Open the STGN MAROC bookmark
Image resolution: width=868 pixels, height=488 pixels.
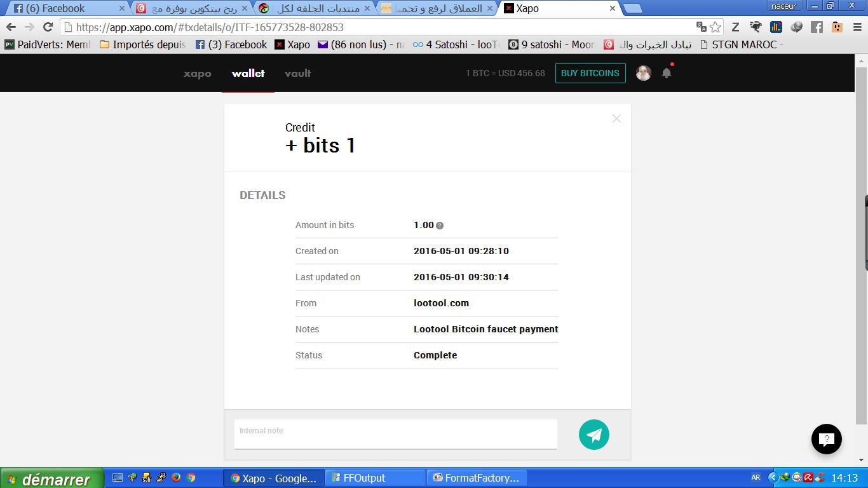741,44
